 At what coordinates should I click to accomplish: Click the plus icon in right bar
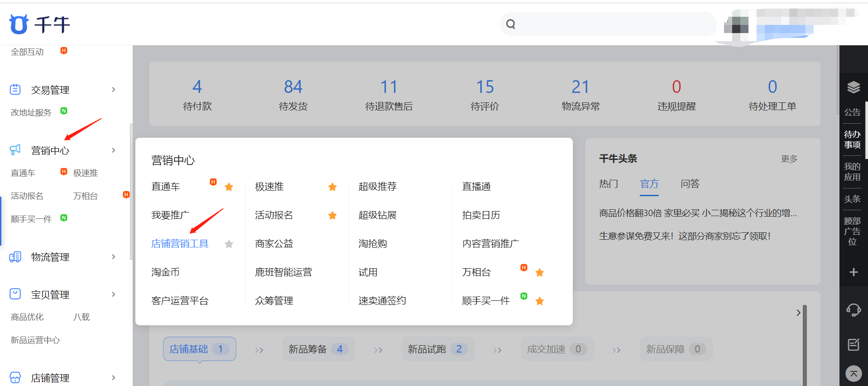pos(854,272)
